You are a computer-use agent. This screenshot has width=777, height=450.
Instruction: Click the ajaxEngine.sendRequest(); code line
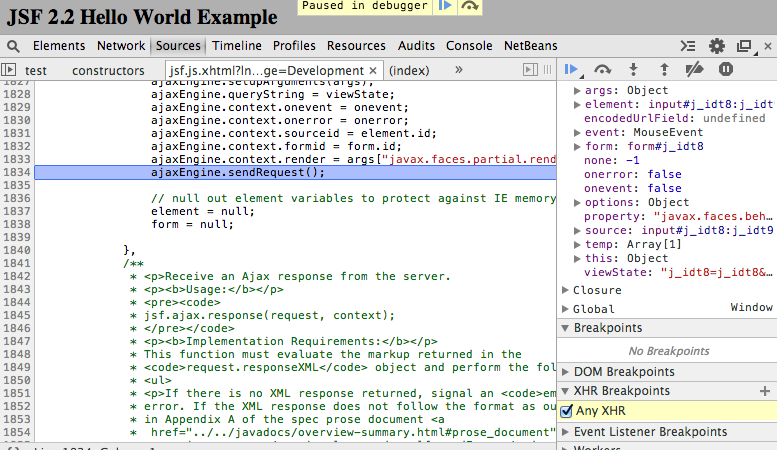point(238,172)
